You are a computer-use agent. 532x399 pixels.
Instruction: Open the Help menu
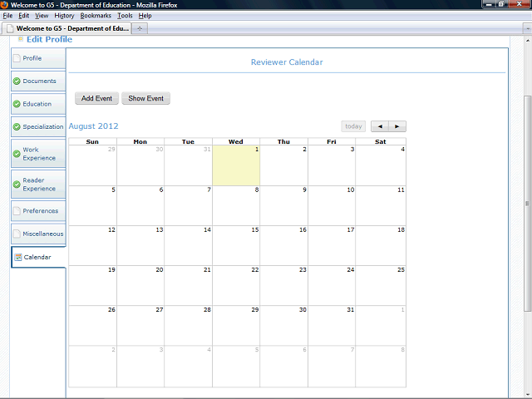(x=145, y=16)
